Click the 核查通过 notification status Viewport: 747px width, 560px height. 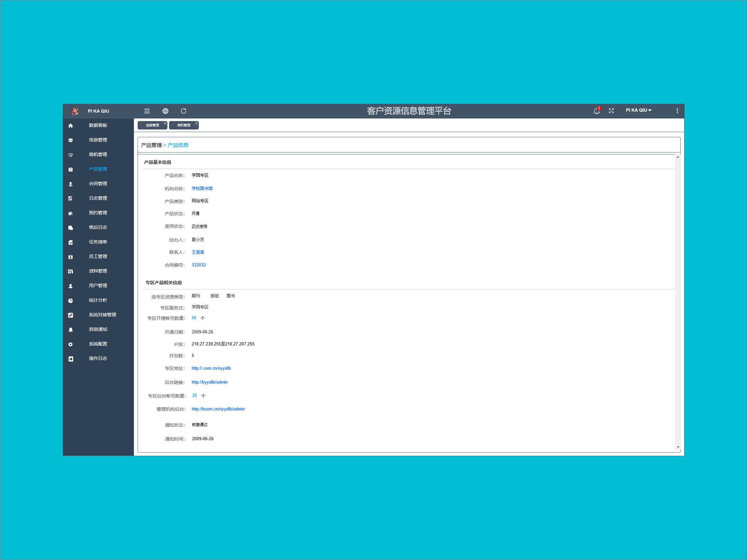[200, 425]
